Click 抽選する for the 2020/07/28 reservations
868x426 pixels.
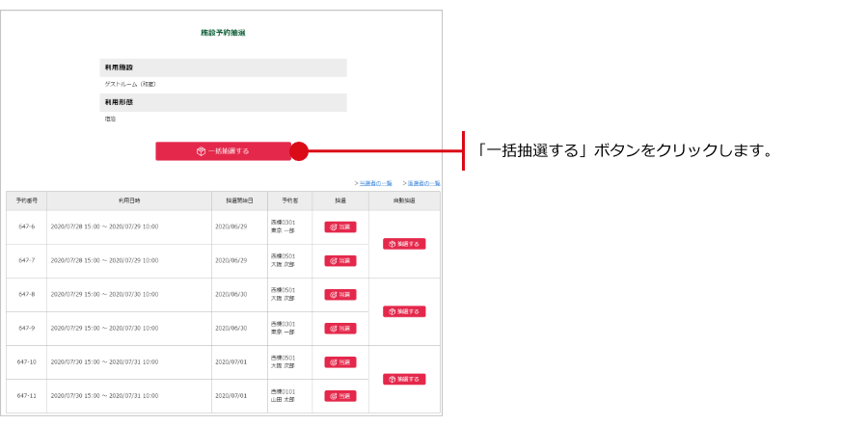pyautogui.click(x=404, y=244)
